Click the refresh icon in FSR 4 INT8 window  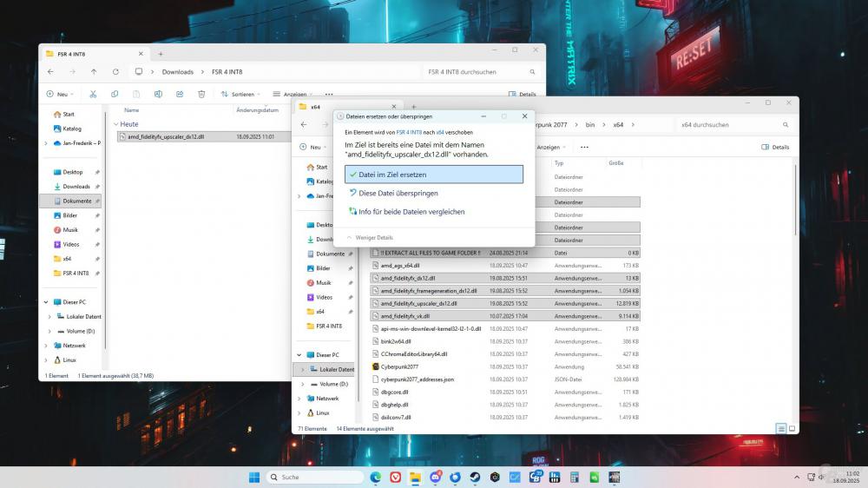click(115, 72)
